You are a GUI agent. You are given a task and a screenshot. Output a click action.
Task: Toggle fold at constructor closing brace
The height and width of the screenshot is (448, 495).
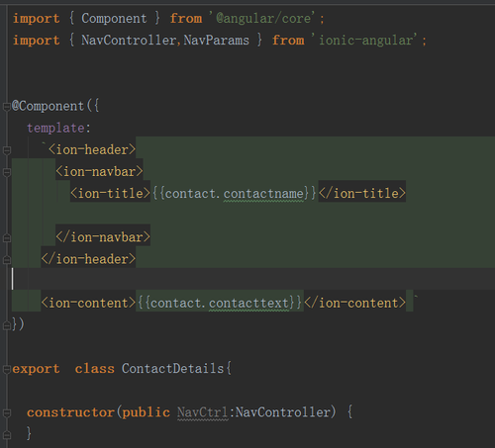click(7, 435)
